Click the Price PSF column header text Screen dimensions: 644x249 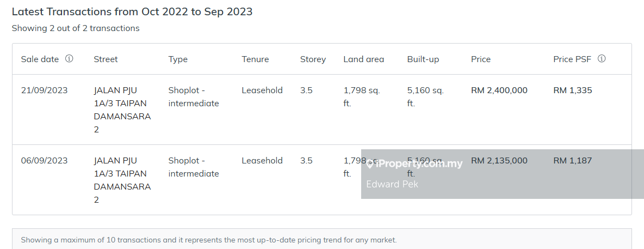(x=572, y=59)
